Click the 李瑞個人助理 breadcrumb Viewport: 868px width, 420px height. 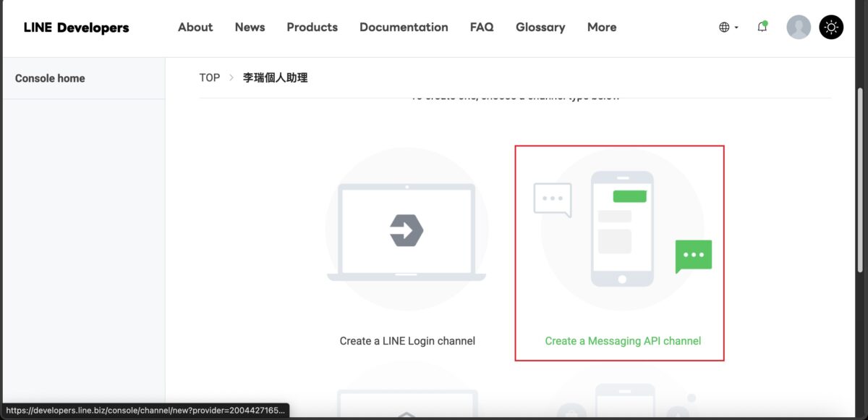click(x=276, y=77)
